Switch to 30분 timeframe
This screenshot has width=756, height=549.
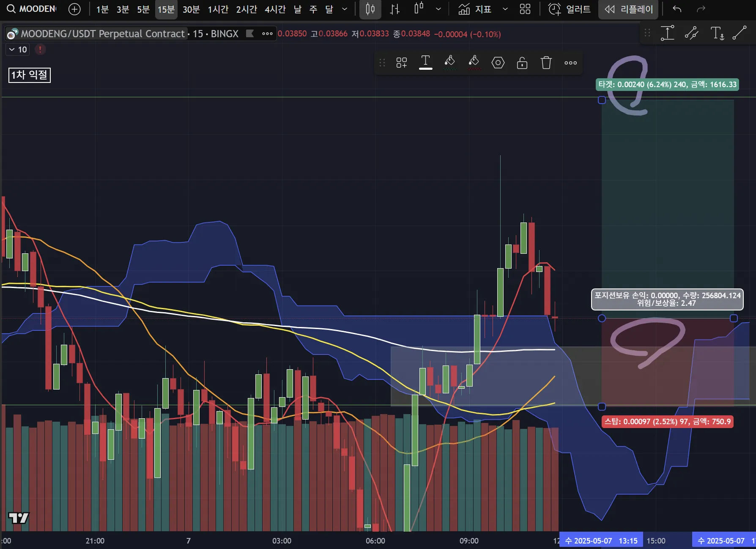pyautogui.click(x=191, y=9)
